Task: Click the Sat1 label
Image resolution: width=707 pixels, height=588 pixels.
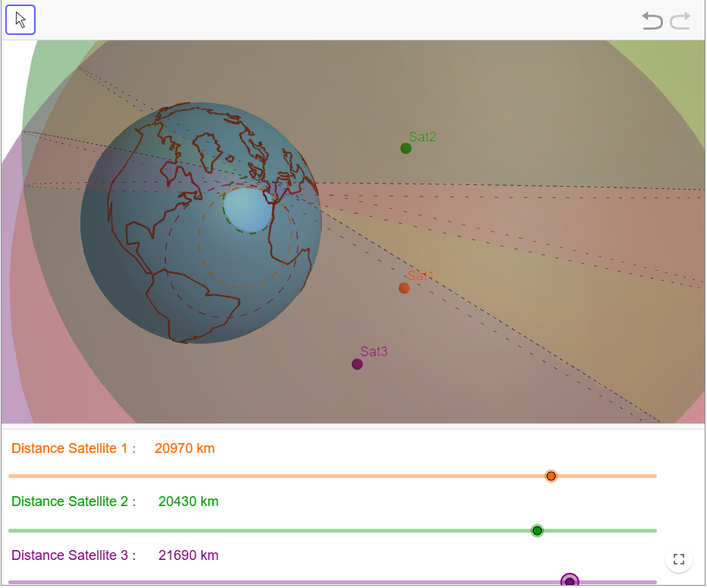Action: (x=420, y=275)
